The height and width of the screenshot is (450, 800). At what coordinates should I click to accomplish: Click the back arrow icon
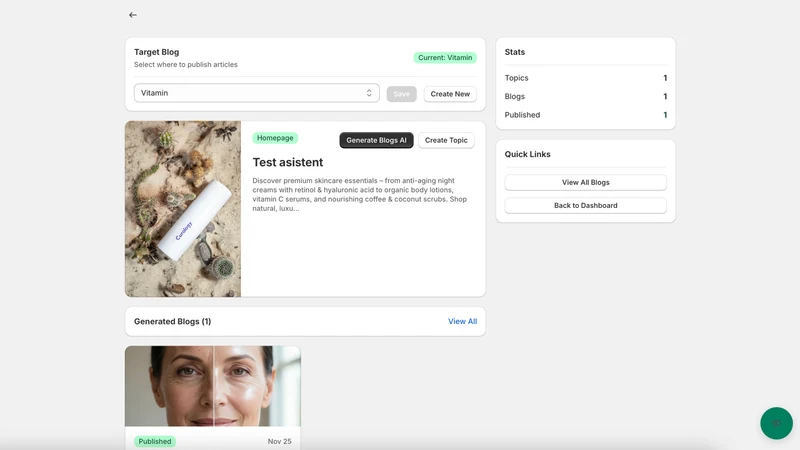(133, 15)
